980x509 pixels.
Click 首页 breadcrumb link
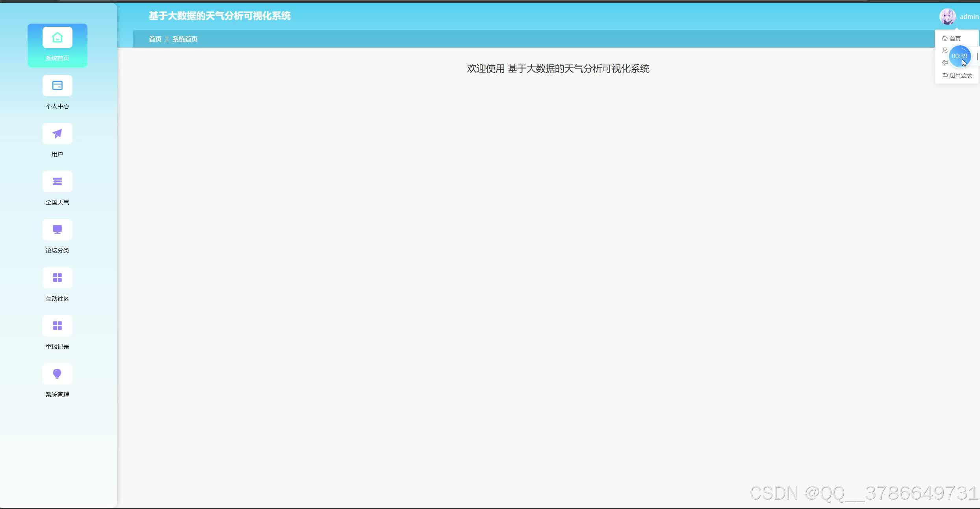tap(155, 39)
